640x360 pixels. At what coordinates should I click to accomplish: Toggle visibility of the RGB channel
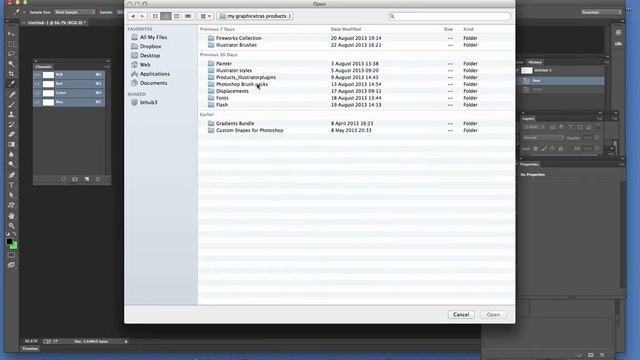37,75
